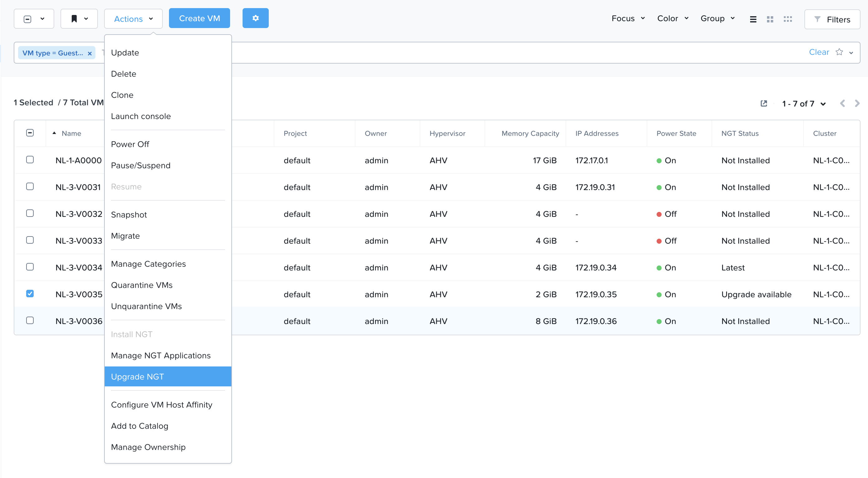Choose Clone from Actions menu
The width and height of the screenshot is (868, 478).
tap(168, 95)
